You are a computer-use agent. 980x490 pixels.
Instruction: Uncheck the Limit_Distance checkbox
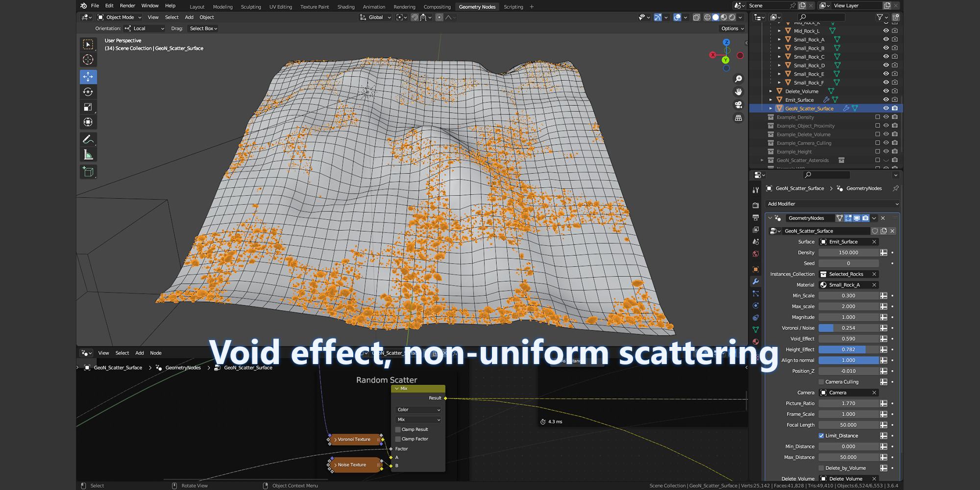[821, 436]
